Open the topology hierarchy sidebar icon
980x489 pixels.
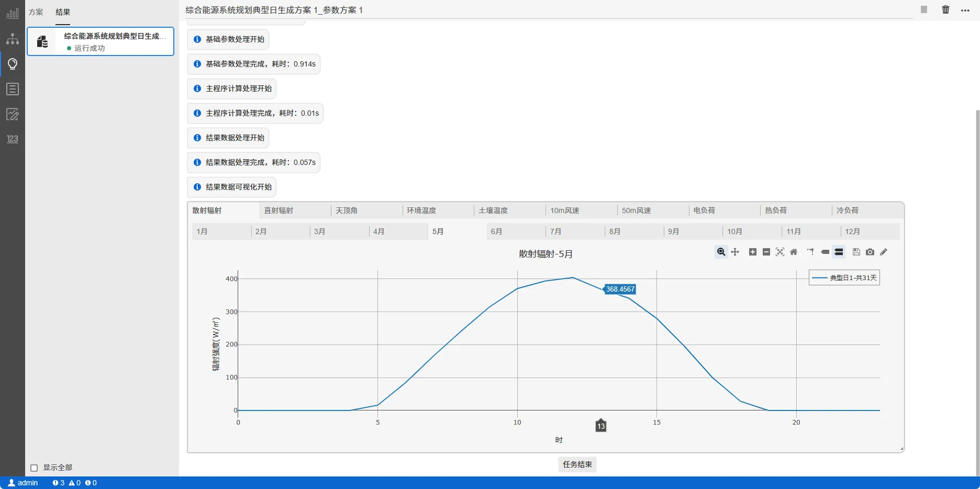click(13, 39)
